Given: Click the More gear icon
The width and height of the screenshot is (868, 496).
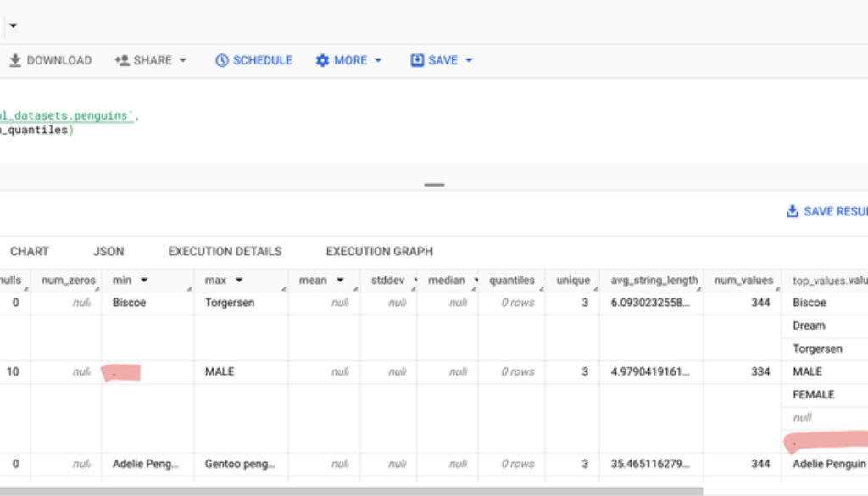Looking at the screenshot, I should click(x=322, y=60).
